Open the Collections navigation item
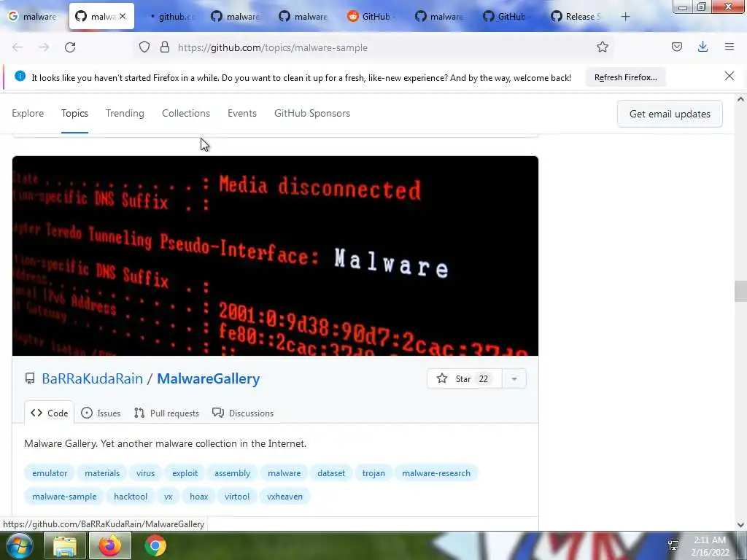This screenshot has width=747, height=560. point(186,113)
